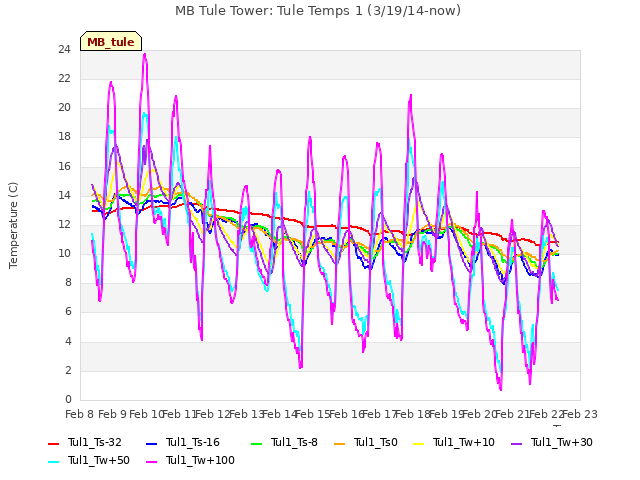Click the red Tul1_Ts-32 legend swatch
The image size is (640, 480).
[53, 443]
